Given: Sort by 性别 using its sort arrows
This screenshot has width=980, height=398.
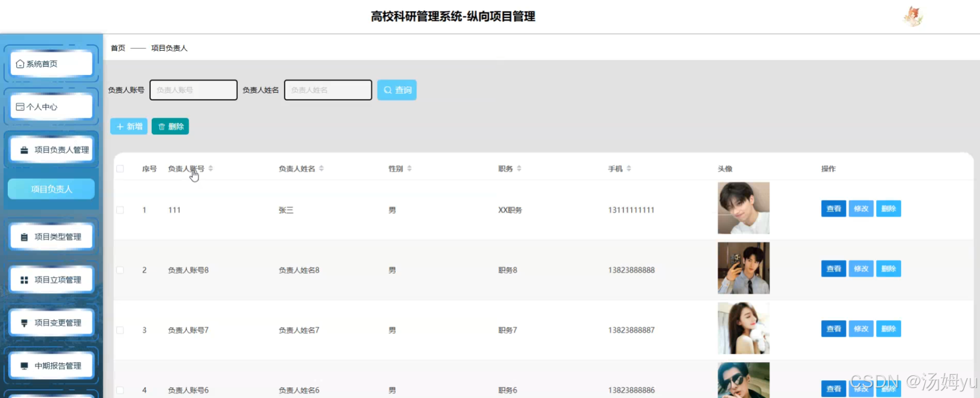Looking at the screenshot, I should [409, 168].
